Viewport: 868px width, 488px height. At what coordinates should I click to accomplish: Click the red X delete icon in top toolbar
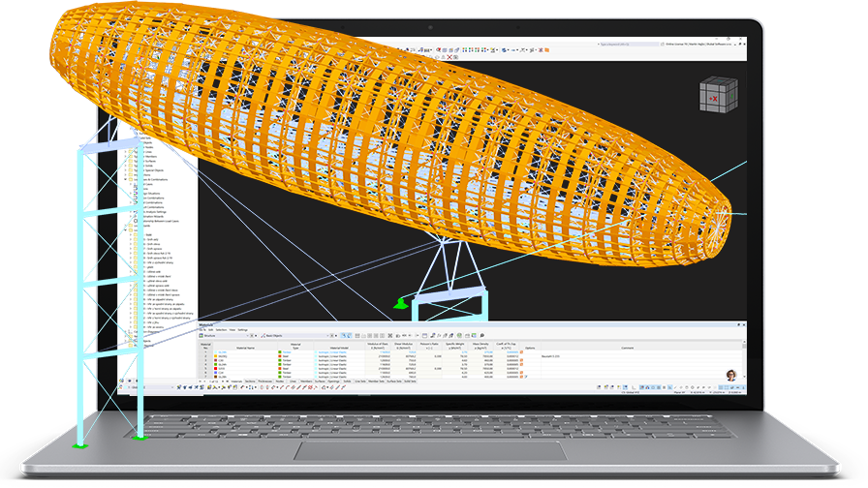(449, 57)
